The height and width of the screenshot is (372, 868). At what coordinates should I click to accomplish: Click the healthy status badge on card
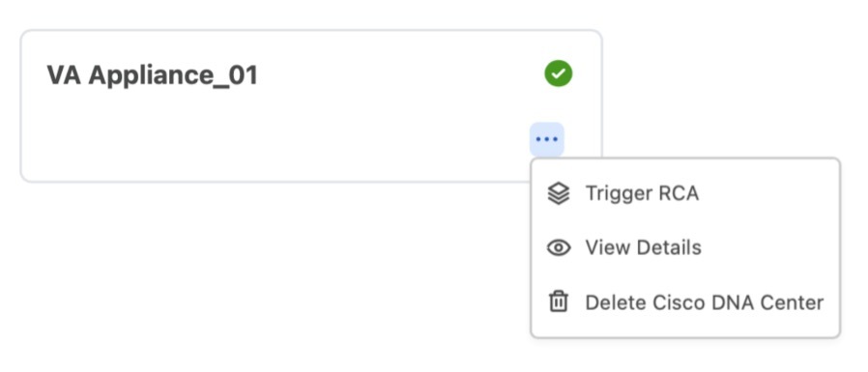(x=558, y=73)
